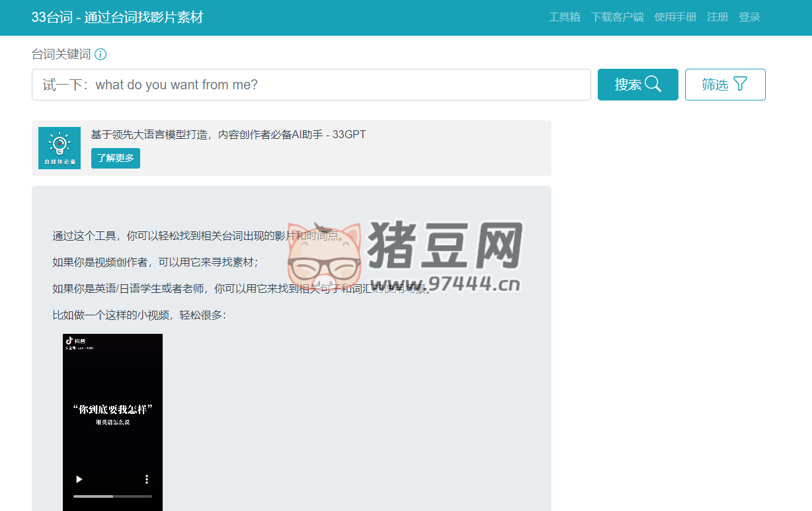812x511 pixels.
Task: Click the 搜索 search button
Action: tap(637, 84)
